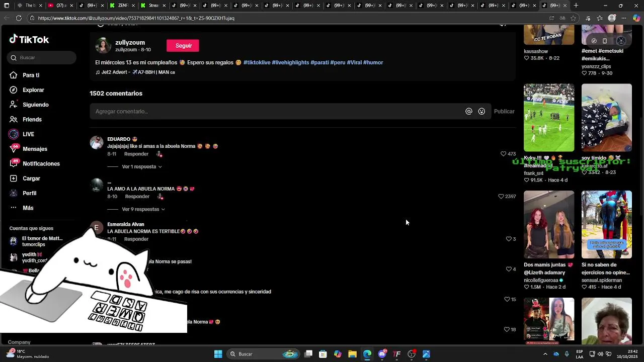The image size is (644, 362).
Task: Like the comment with 2397 likes
Action: click(501, 196)
